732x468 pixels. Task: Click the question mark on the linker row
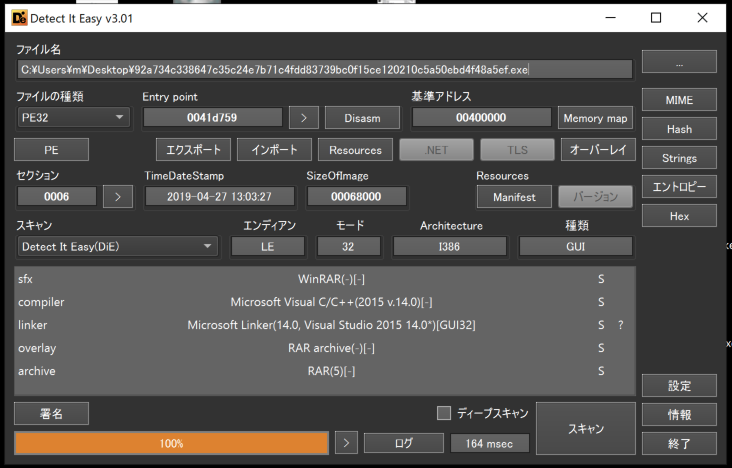pyautogui.click(x=620, y=325)
